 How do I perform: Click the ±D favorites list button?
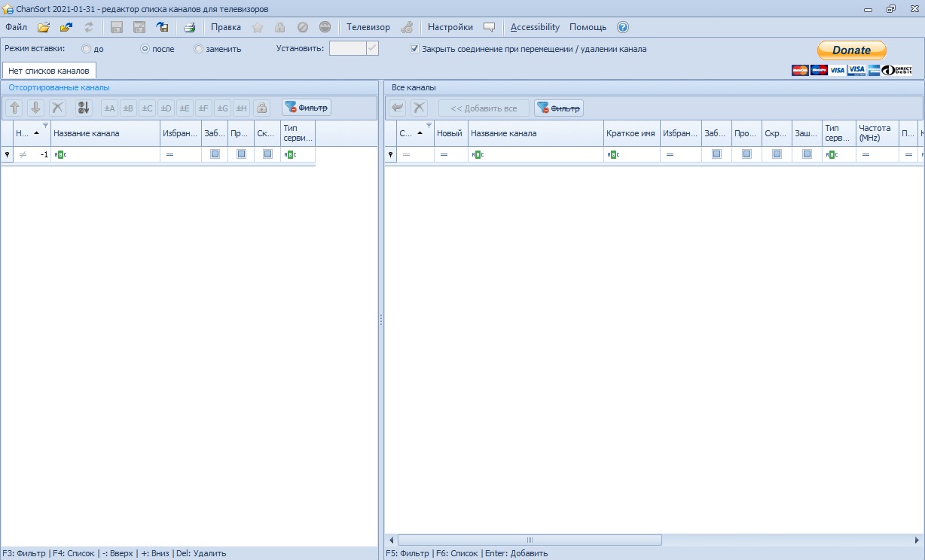(x=166, y=108)
